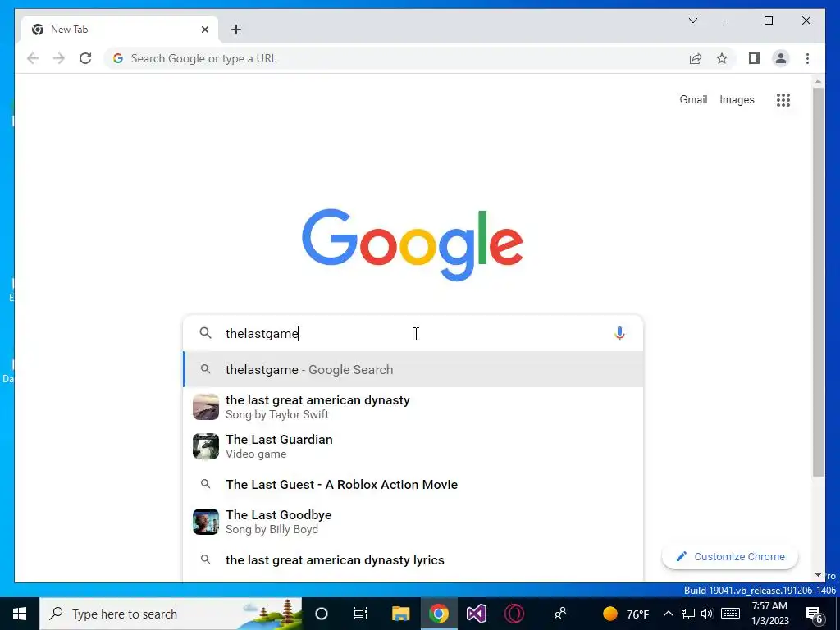Open Visual Studio from the taskbar
This screenshot has height=630, width=840.
(x=477, y=614)
